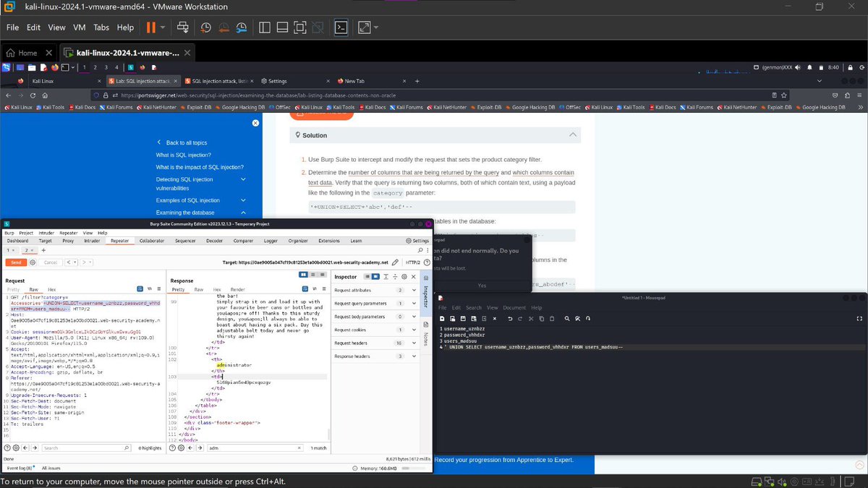The height and width of the screenshot is (488, 868).
Task: Click request search field in Burp
Action: coord(87,448)
